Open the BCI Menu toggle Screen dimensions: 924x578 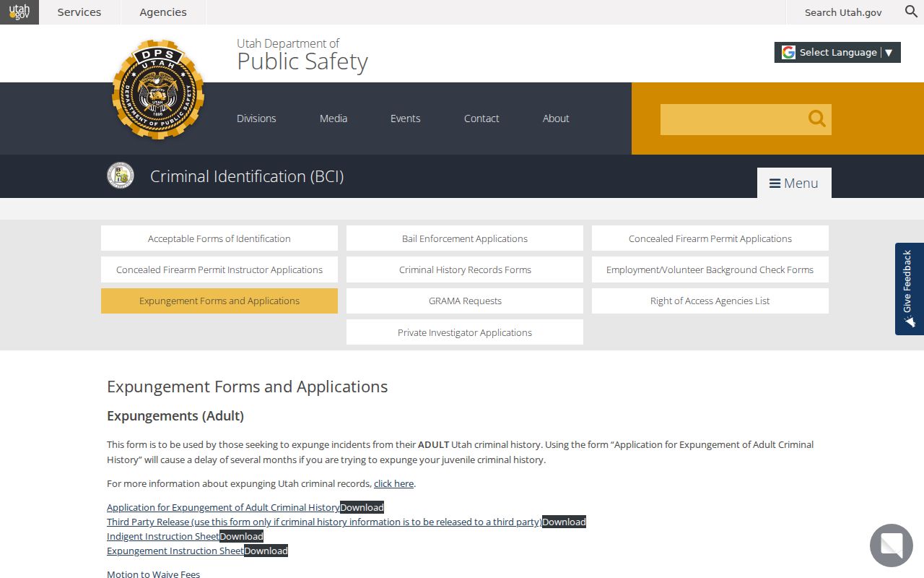tap(794, 183)
